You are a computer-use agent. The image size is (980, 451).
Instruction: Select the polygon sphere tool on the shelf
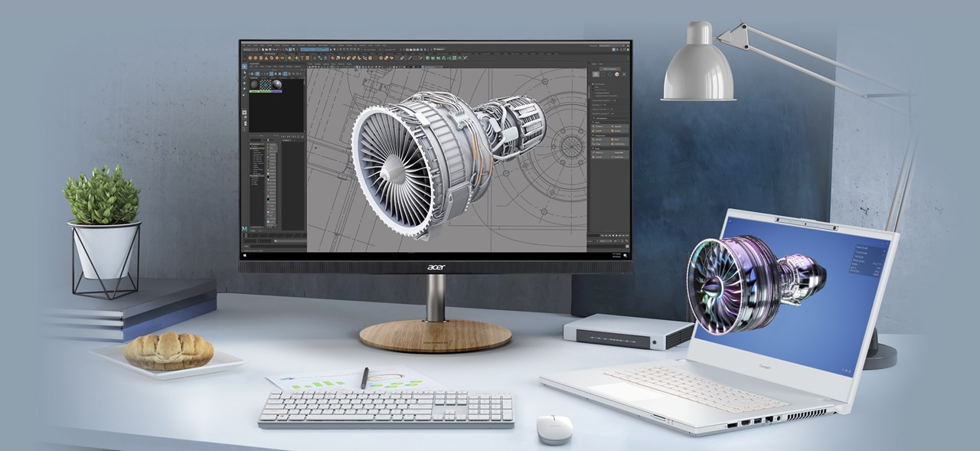pyautogui.click(x=250, y=58)
